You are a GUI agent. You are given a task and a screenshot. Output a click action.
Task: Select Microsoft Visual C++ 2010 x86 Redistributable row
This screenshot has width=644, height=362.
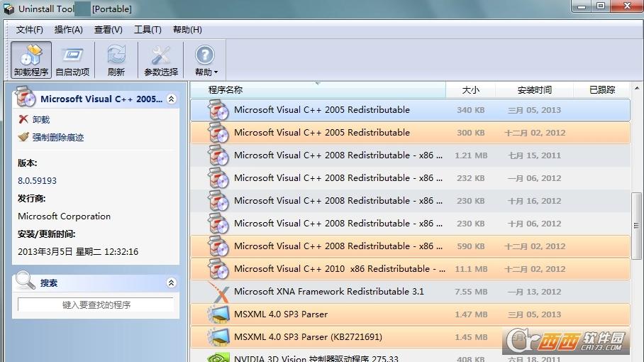(x=410, y=269)
